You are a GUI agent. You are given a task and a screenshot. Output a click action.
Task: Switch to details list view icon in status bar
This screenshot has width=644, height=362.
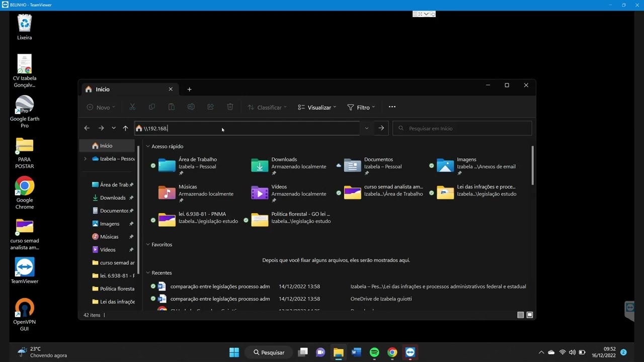click(x=520, y=315)
